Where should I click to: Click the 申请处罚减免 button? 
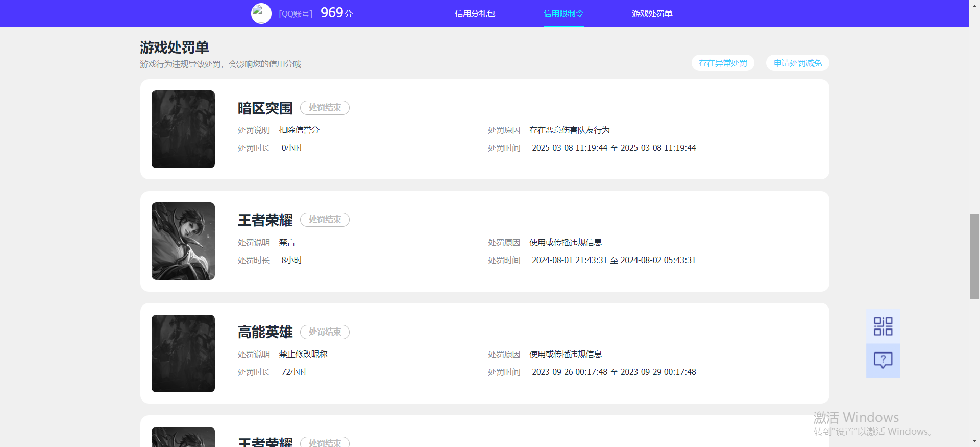(797, 63)
